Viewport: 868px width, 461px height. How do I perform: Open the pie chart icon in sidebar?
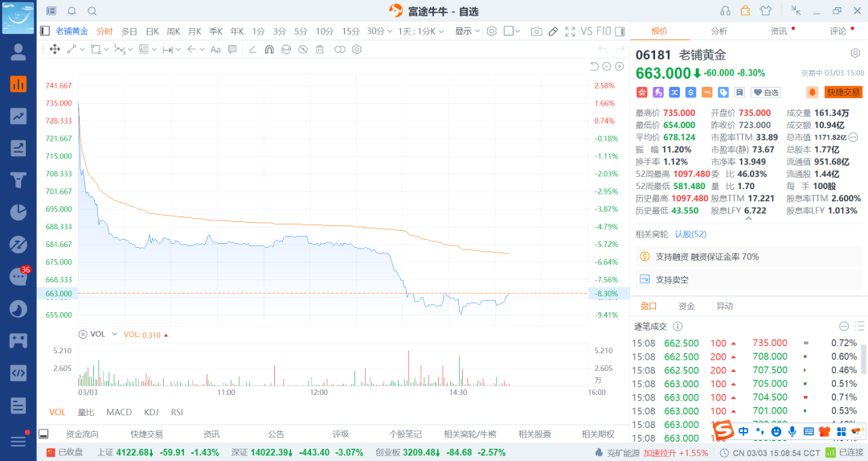coord(18,212)
